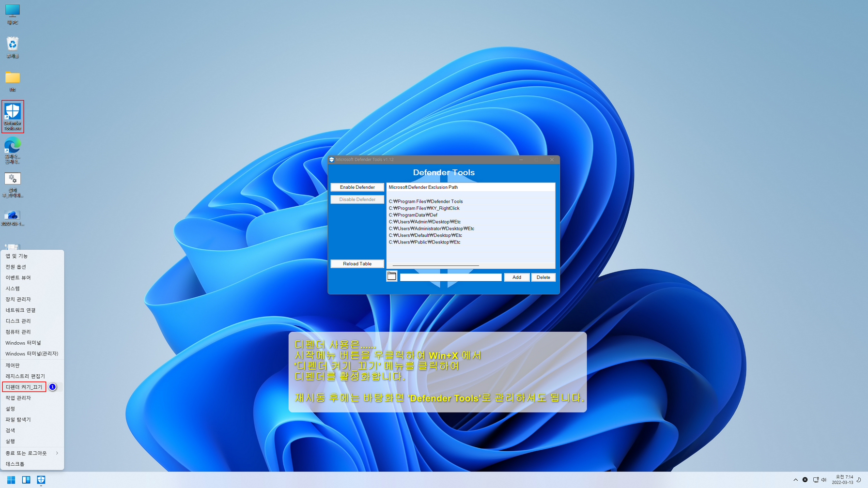The width and height of the screenshot is (868, 488).
Task: Open 작업 관리자 menu entry
Action: tap(32, 398)
